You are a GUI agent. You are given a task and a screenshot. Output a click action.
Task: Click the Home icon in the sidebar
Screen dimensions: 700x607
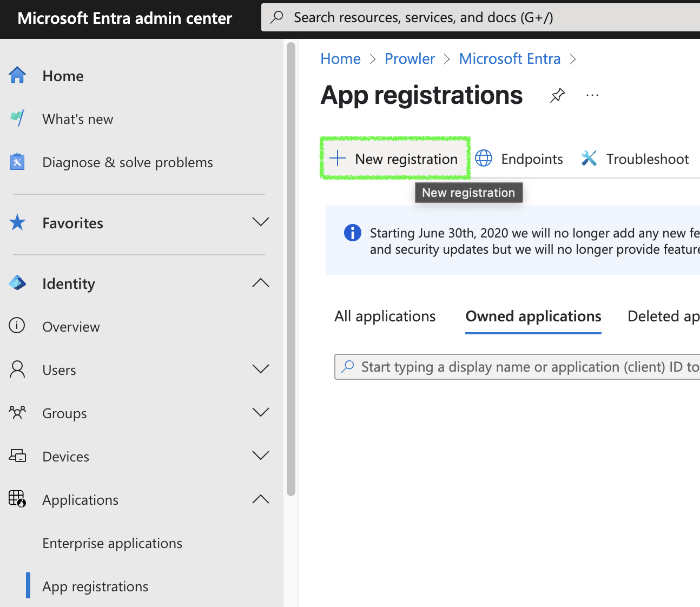[x=17, y=76]
